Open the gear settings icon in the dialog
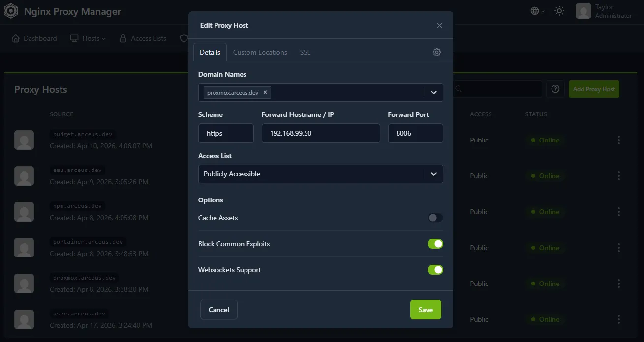Viewport: 644px width, 342px height. (x=436, y=52)
